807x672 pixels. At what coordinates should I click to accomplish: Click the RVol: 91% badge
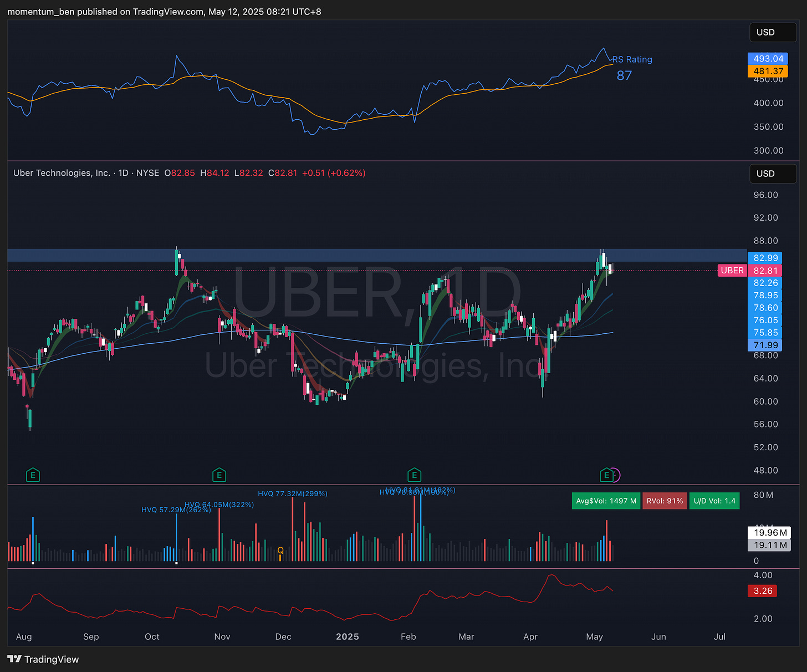tap(665, 501)
